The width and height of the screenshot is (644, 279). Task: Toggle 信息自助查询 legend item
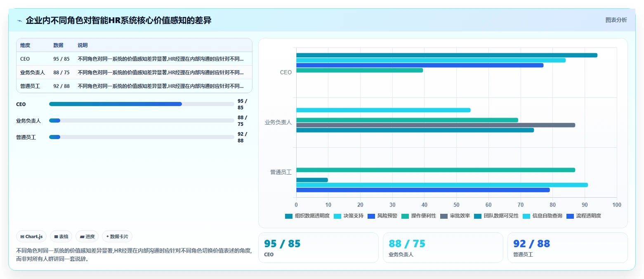point(543,216)
